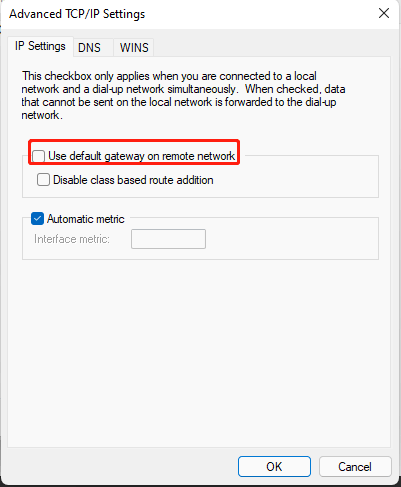The width and height of the screenshot is (401, 487).
Task: Select the IP Settings tab
Action: pyautogui.click(x=40, y=46)
